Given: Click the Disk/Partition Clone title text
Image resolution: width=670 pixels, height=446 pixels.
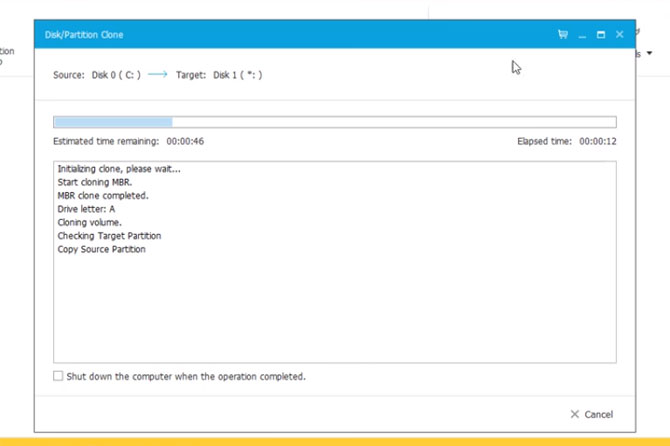Looking at the screenshot, I should coord(84,35).
